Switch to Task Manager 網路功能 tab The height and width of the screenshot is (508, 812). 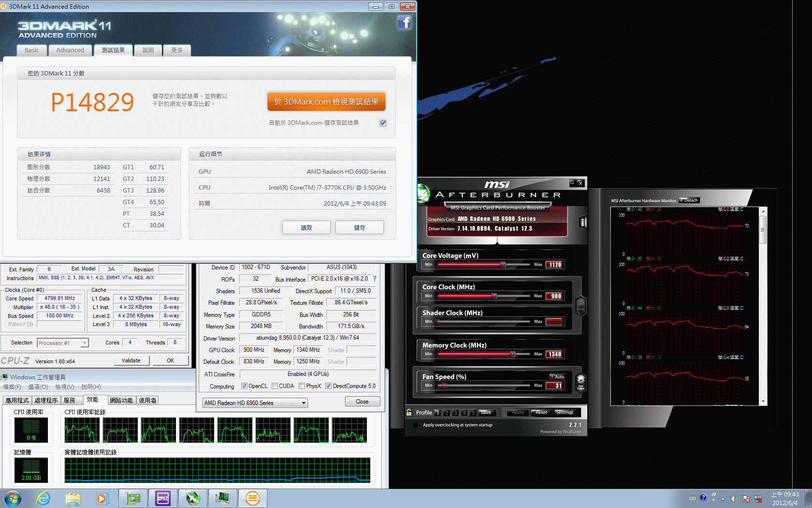coord(121,400)
